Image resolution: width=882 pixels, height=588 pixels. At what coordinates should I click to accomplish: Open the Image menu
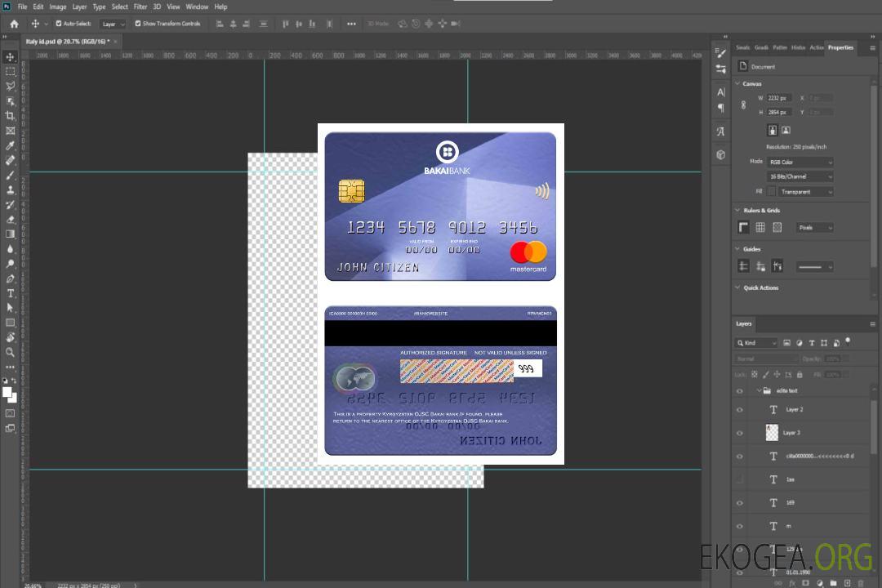[58, 7]
